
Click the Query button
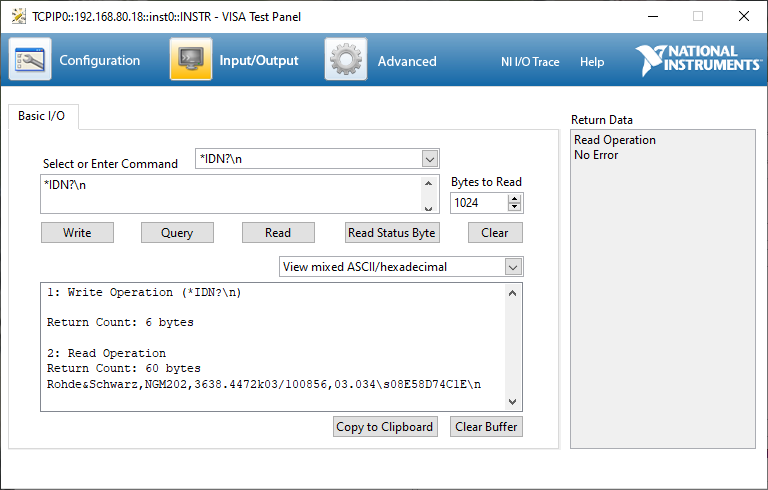(177, 233)
